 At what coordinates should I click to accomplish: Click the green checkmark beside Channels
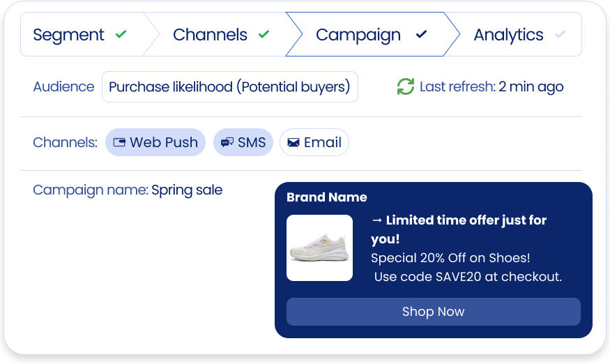point(264,34)
